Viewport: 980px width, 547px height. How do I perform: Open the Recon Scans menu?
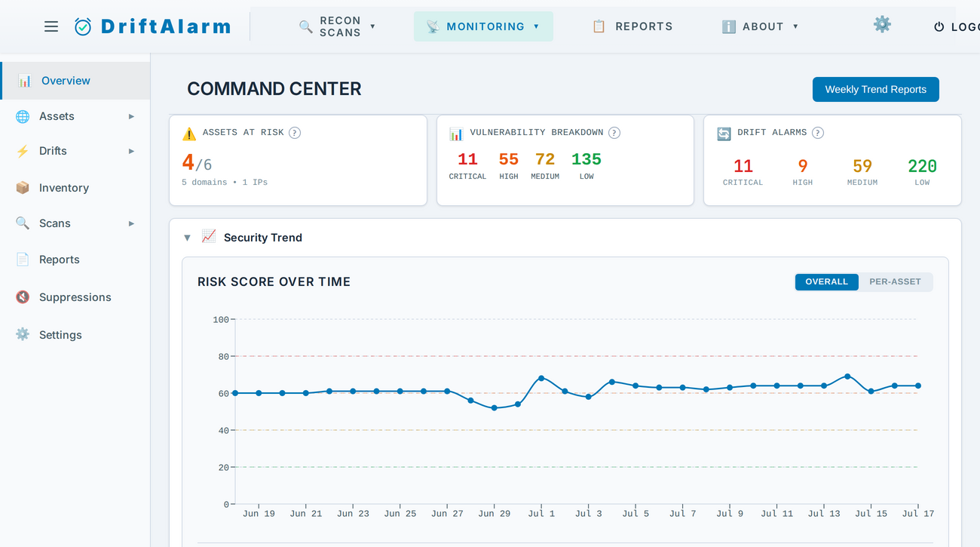[x=337, y=26]
